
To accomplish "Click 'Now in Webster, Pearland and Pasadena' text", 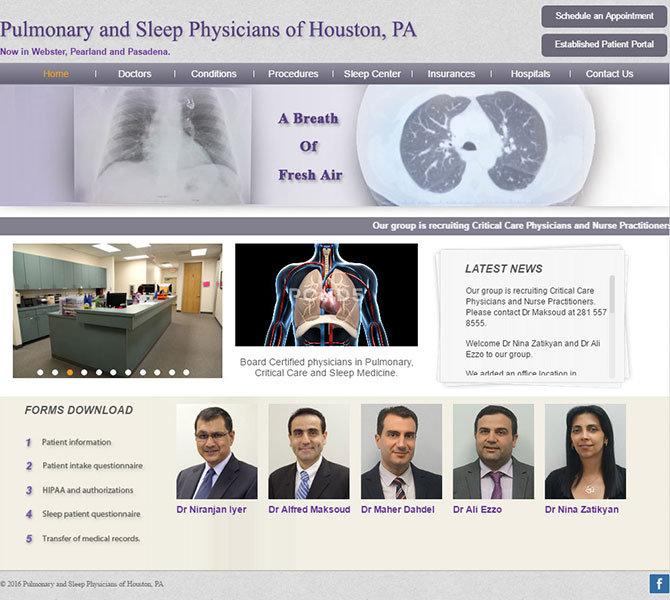I will click(85, 52).
